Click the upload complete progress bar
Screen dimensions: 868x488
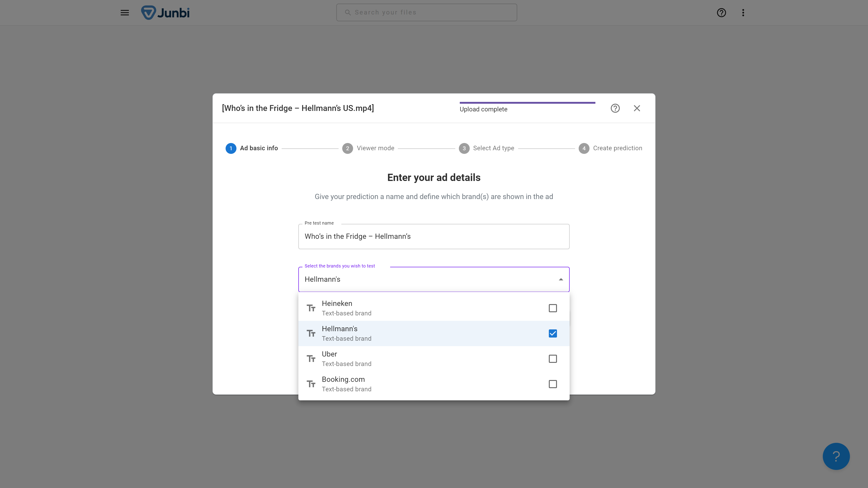(527, 103)
